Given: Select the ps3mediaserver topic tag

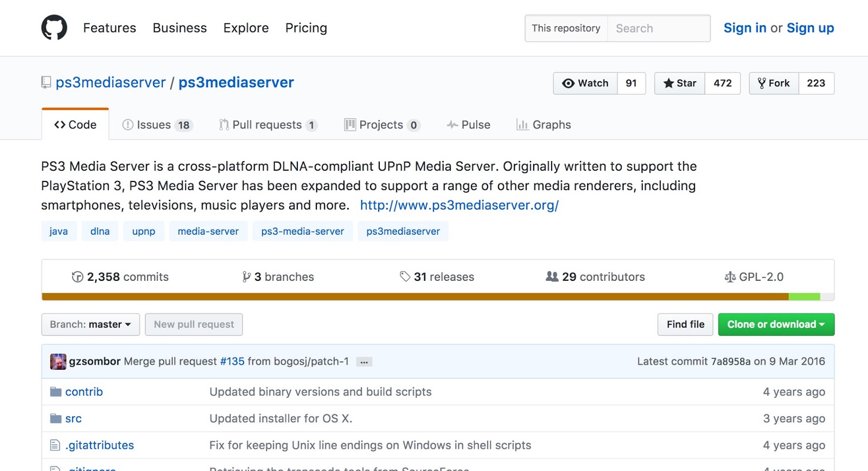Looking at the screenshot, I should point(403,231).
